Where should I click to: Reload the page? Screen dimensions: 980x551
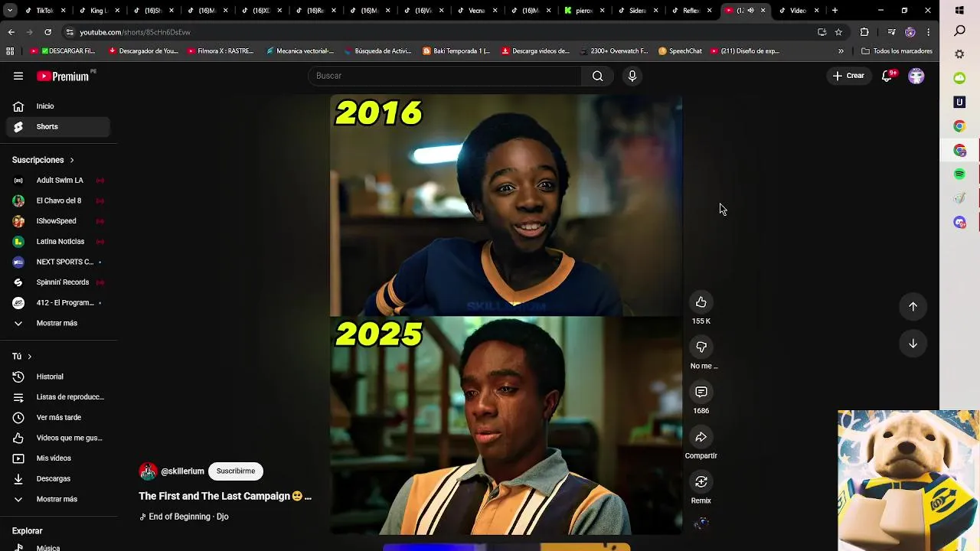[47, 32]
